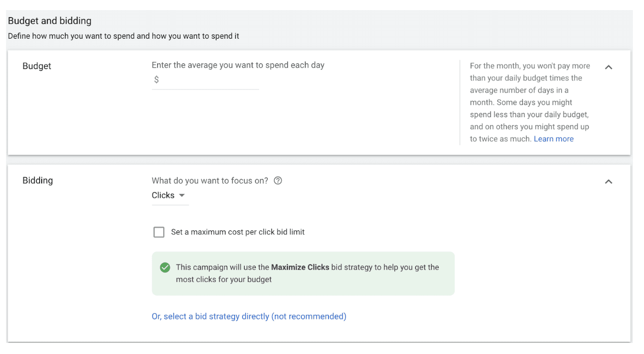Collapse the Bidding section with its chevron
644x354 pixels.
tap(608, 182)
